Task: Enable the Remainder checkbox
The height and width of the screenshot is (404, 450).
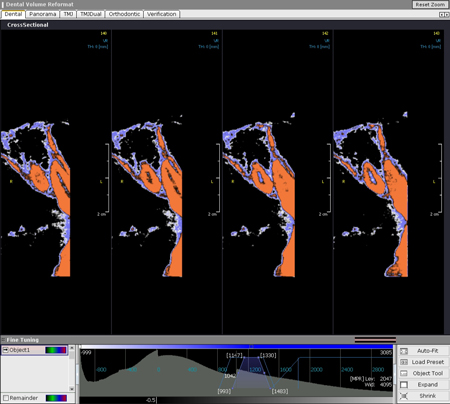Action: click(6, 398)
